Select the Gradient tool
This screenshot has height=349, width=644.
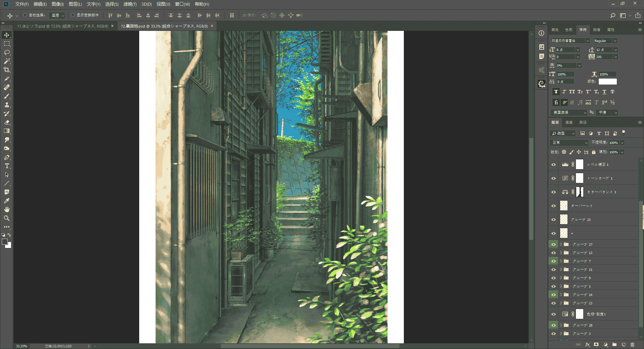coord(7,131)
